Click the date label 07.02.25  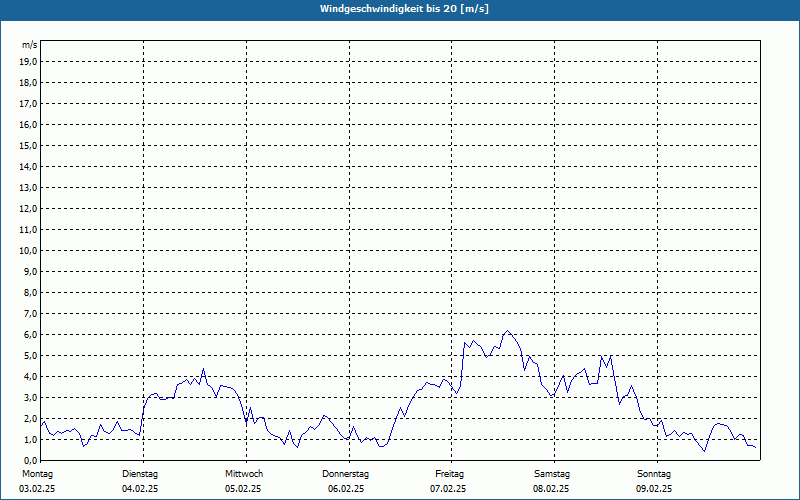(x=448, y=489)
